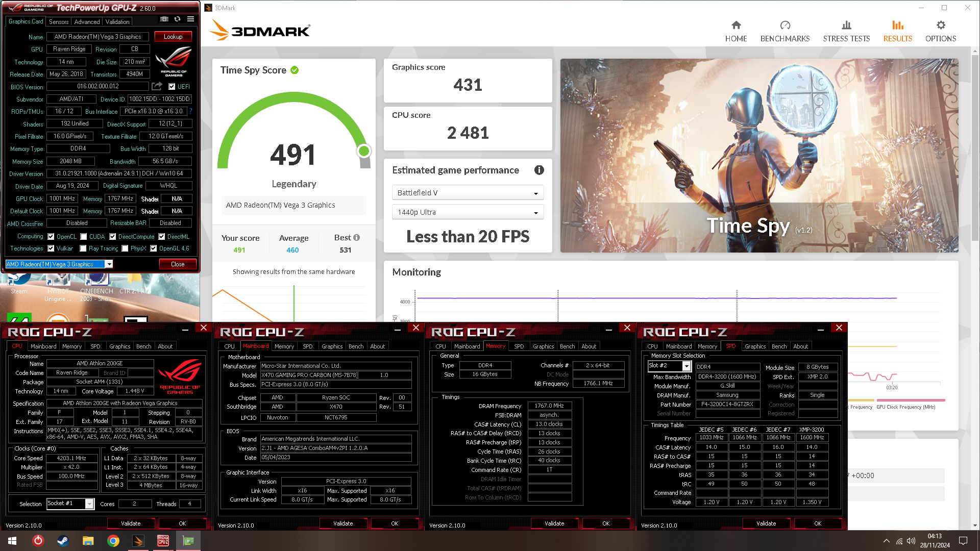This screenshot has height=551, width=980.
Task: Toggle the CUDA checkbox
Action: pos(83,237)
